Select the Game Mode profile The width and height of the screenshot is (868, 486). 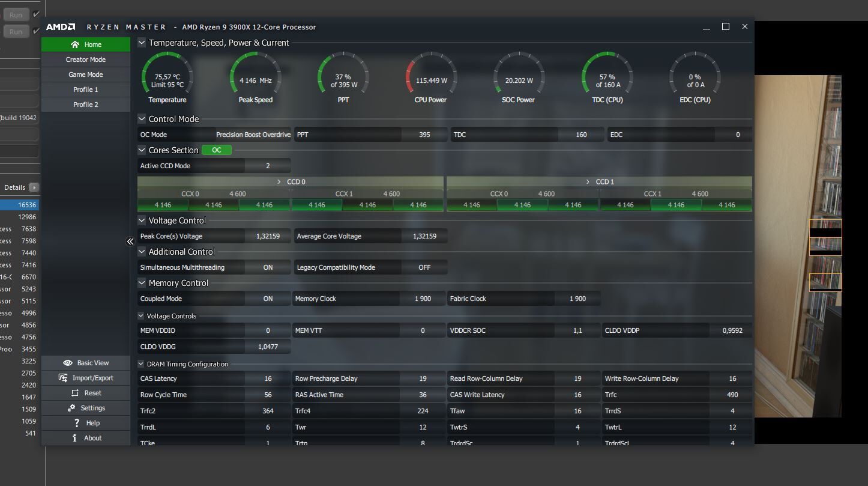click(85, 74)
